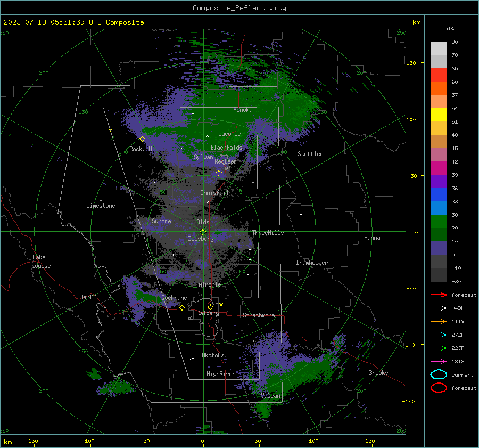The height and width of the screenshot is (448, 479).
Task: Click the orange 111V arrow icon
Action: click(x=439, y=321)
